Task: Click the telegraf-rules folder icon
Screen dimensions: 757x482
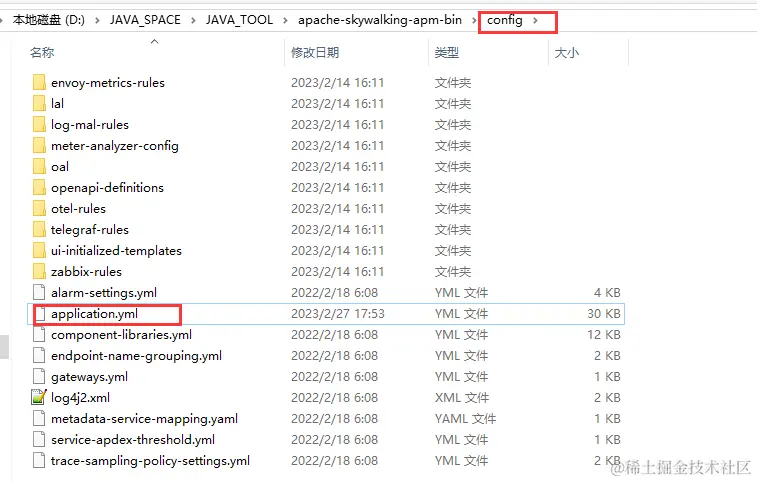Action: [x=39, y=229]
